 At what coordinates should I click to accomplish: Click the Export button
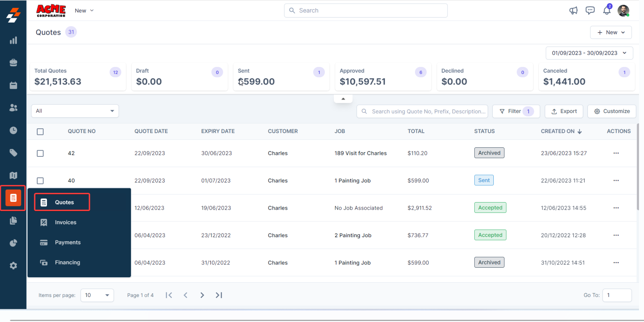coord(564,111)
